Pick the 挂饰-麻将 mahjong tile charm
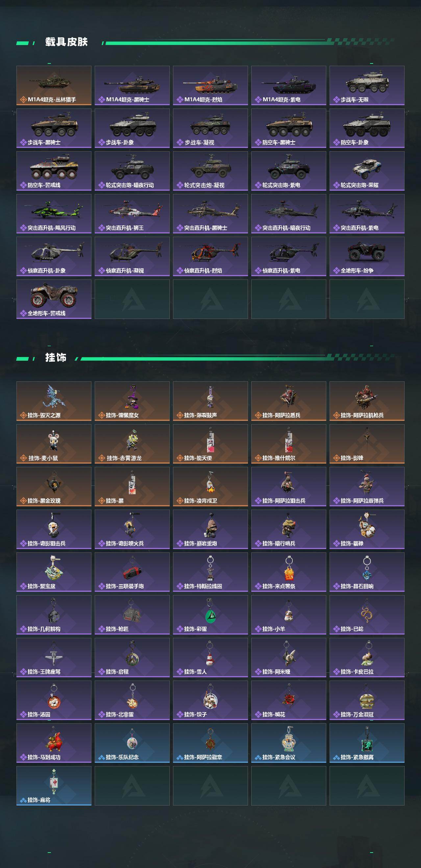421x868 pixels. point(54,786)
